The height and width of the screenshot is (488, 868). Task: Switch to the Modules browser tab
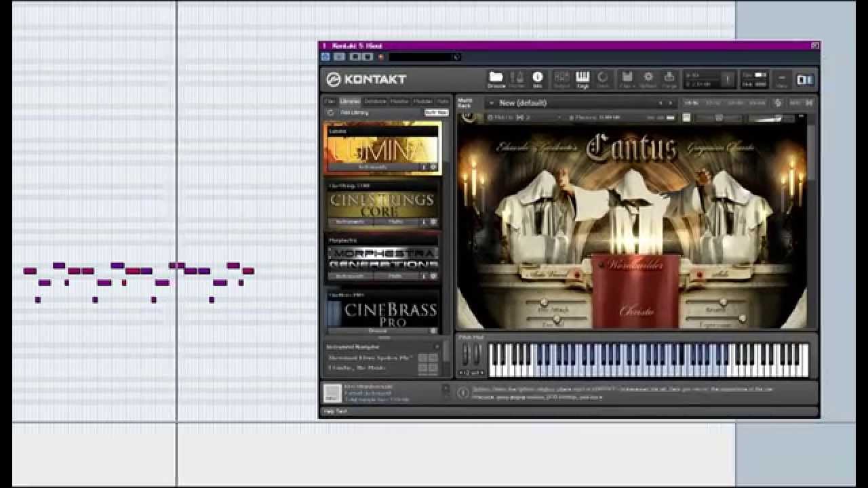(422, 102)
